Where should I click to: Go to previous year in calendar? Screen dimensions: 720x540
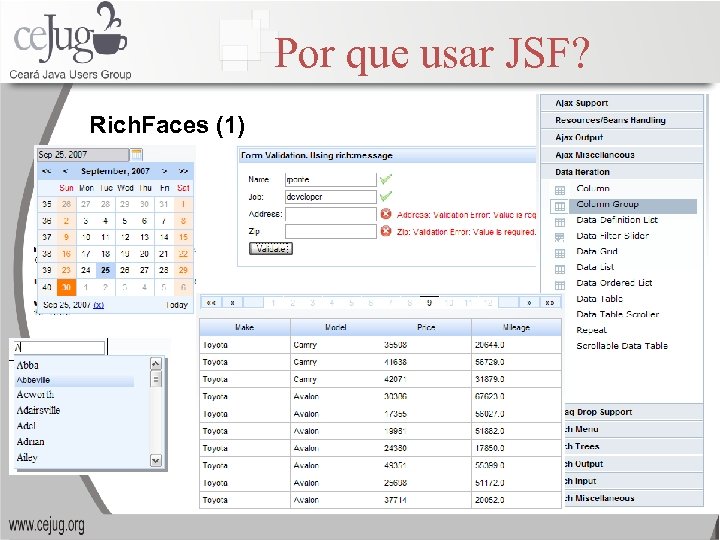point(46,171)
